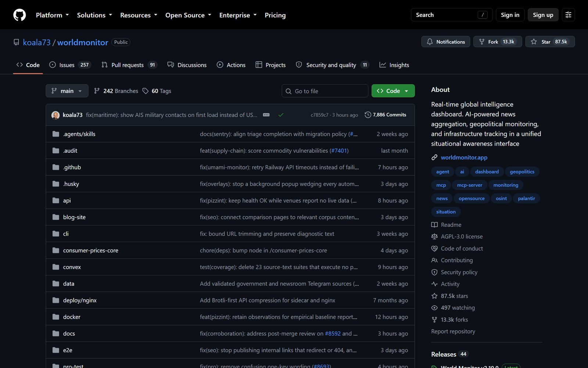The image size is (588, 368).
Task: Click the eye icon beside 497 watching
Action: tap(434, 308)
